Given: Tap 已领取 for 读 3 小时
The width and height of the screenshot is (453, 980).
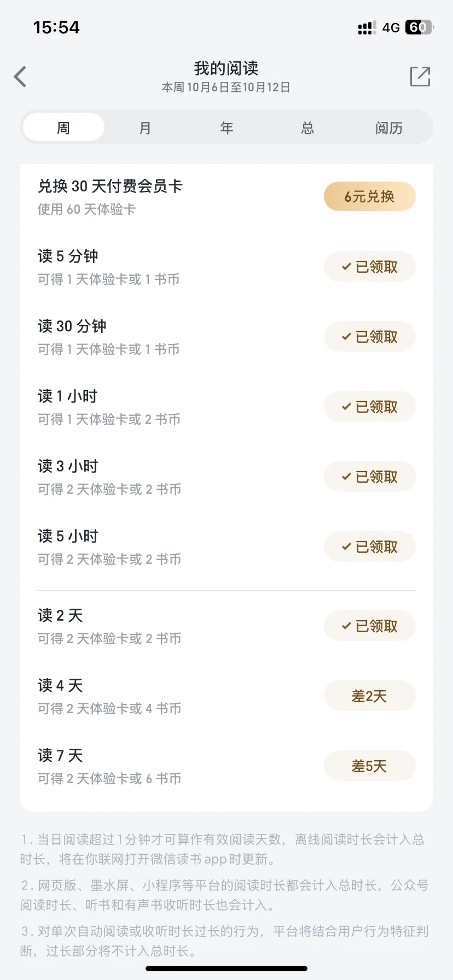Looking at the screenshot, I should pyautogui.click(x=369, y=477).
